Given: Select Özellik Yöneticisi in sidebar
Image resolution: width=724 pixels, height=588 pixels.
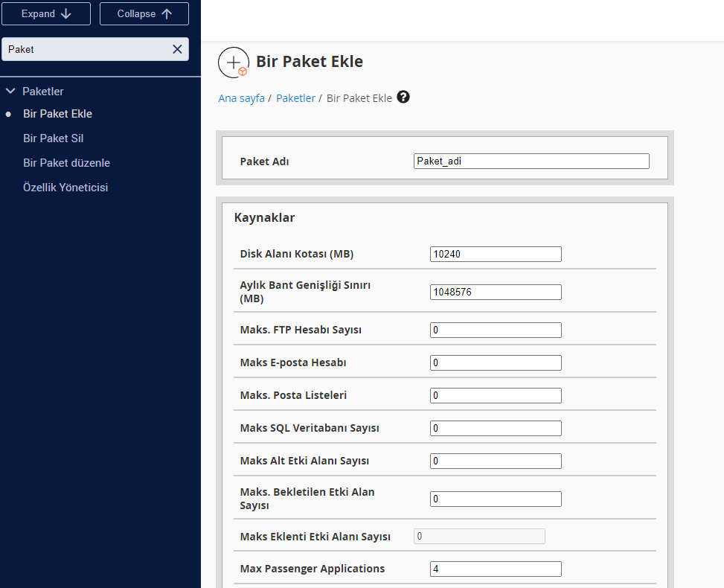Looking at the screenshot, I should tap(65, 188).
